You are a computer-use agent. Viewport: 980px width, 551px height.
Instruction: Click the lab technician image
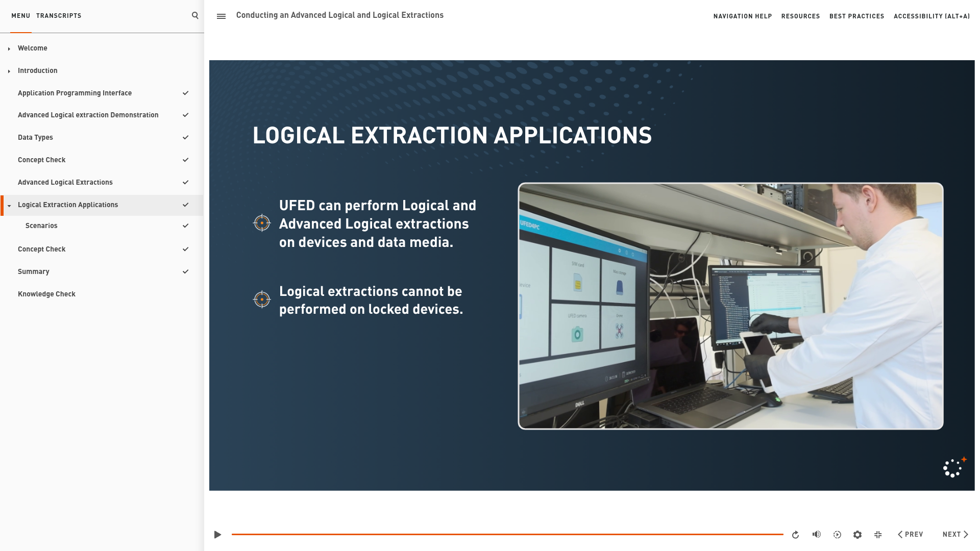coord(730,306)
